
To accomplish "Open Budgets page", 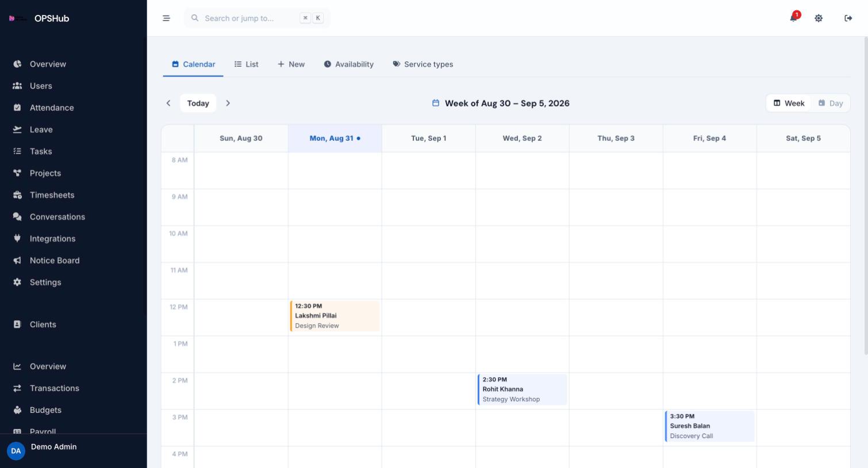I will pos(74,410).
